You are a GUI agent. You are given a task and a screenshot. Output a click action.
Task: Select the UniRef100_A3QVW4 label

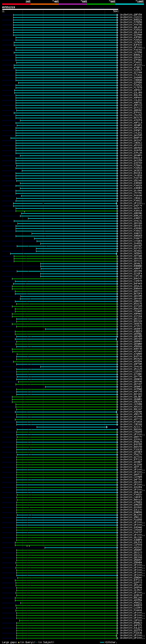coord(131,412)
